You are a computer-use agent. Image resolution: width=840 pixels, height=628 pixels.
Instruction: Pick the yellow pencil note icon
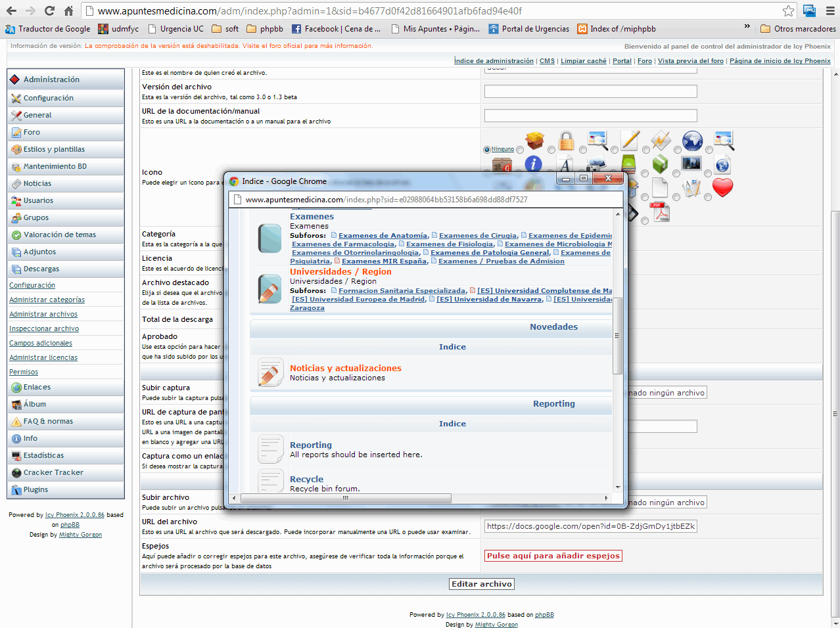(630, 140)
